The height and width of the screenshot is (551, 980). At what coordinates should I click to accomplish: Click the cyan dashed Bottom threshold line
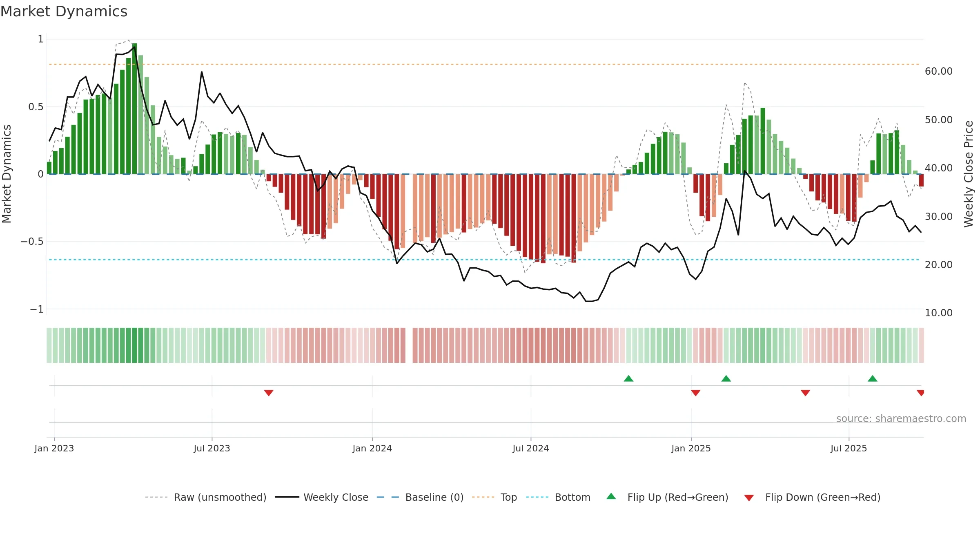[x=484, y=260]
